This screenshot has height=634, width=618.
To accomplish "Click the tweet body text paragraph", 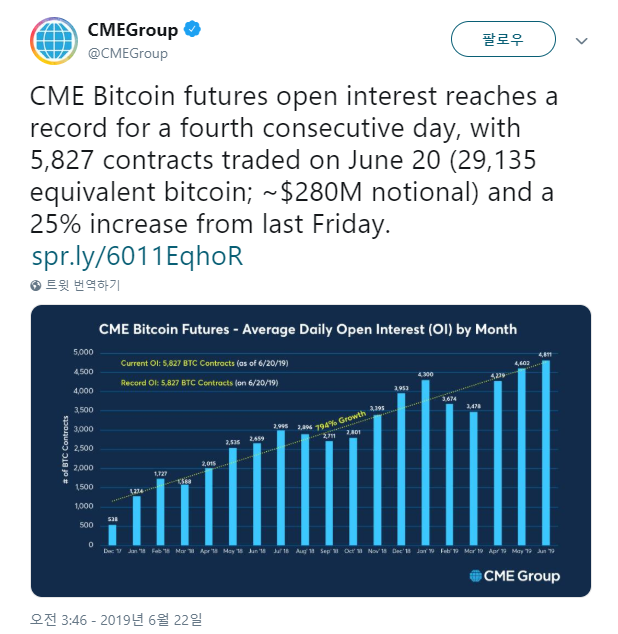I will click(x=294, y=160).
